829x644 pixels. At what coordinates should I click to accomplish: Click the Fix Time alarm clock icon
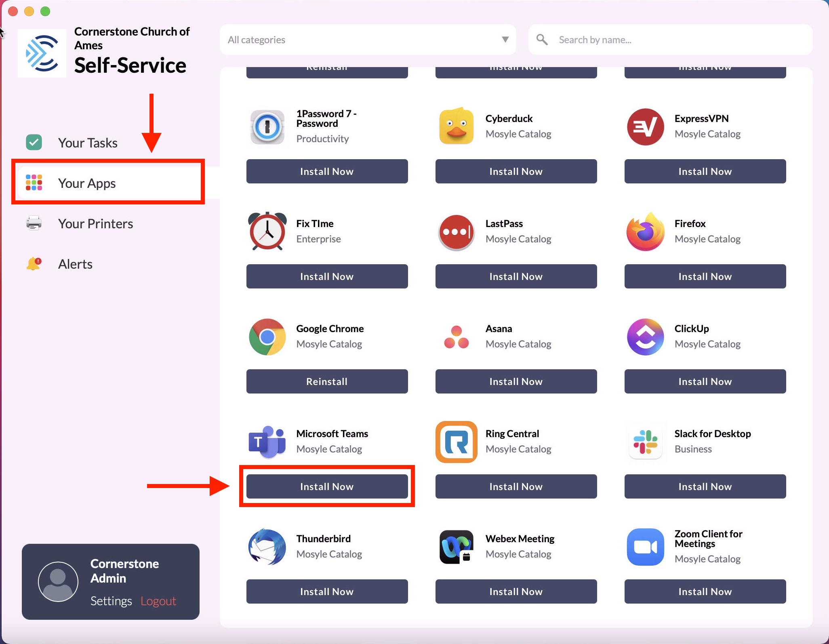point(267,232)
